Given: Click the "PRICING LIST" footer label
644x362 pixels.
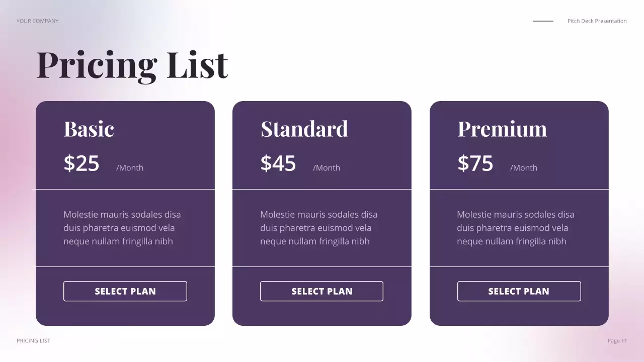Looking at the screenshot, I should (34, 341).
